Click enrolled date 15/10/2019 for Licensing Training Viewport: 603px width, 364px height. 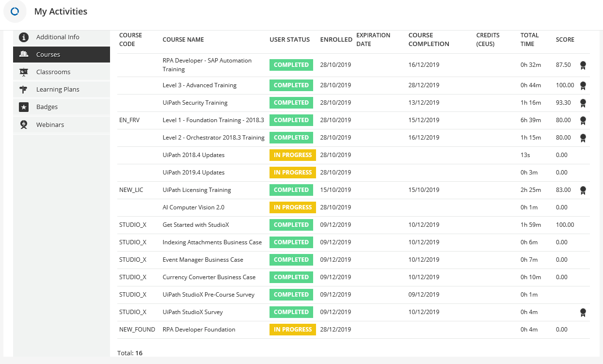click(x=335, y=190)
